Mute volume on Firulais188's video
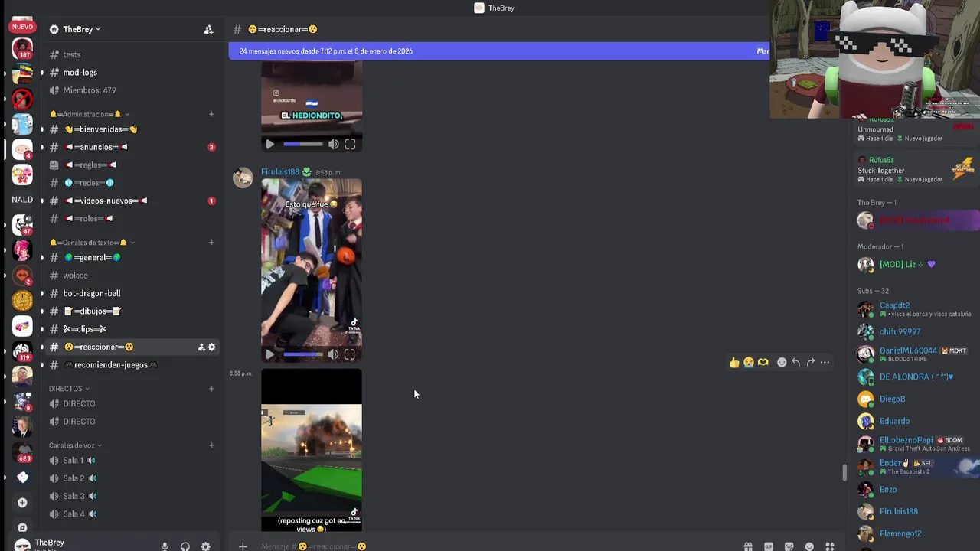 coord(334,354)
